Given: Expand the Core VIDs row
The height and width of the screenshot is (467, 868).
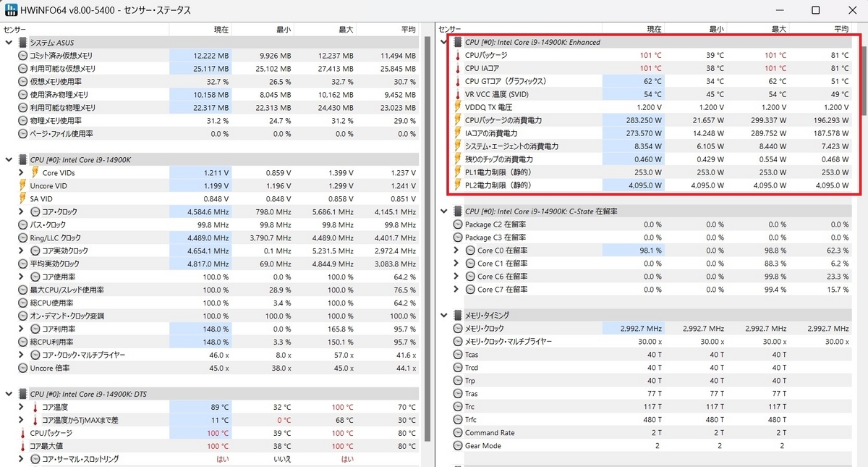Looking at the screenshot, I should 22,173.
